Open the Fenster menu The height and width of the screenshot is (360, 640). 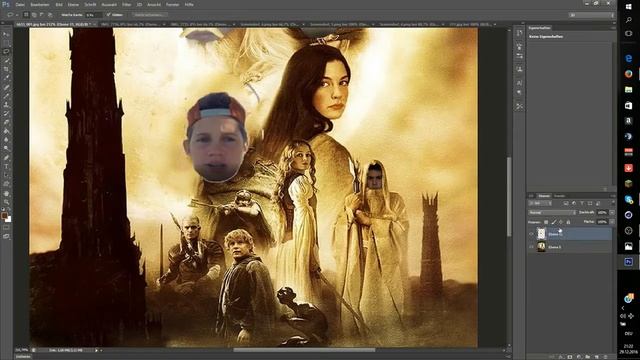point(173,4)
